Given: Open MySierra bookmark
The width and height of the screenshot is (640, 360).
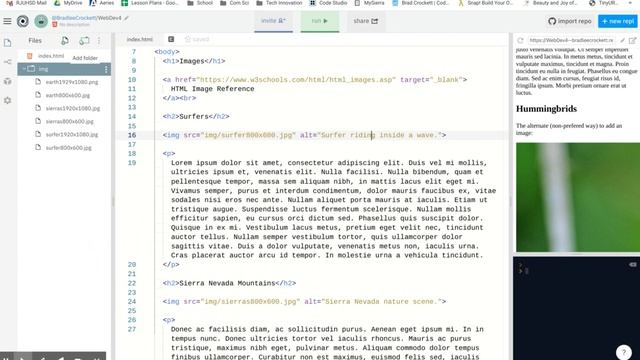Looking at the screenshot, I should (369, 3).
